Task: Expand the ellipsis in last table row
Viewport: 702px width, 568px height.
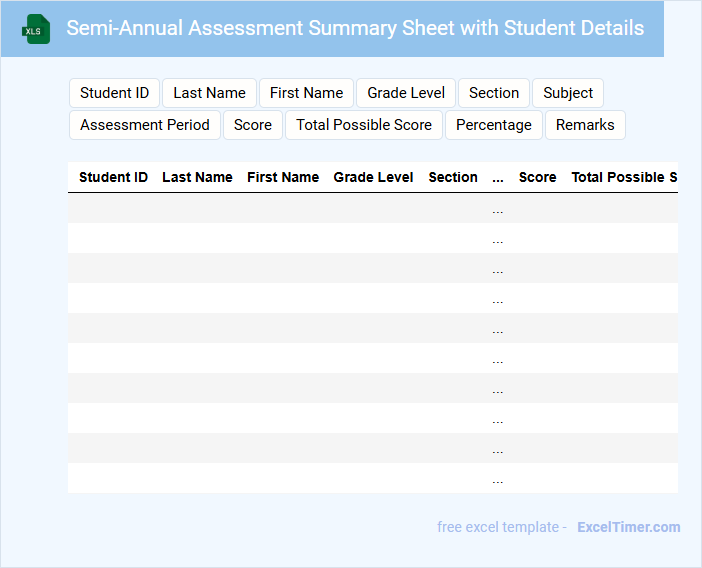Action: point(498,479)
